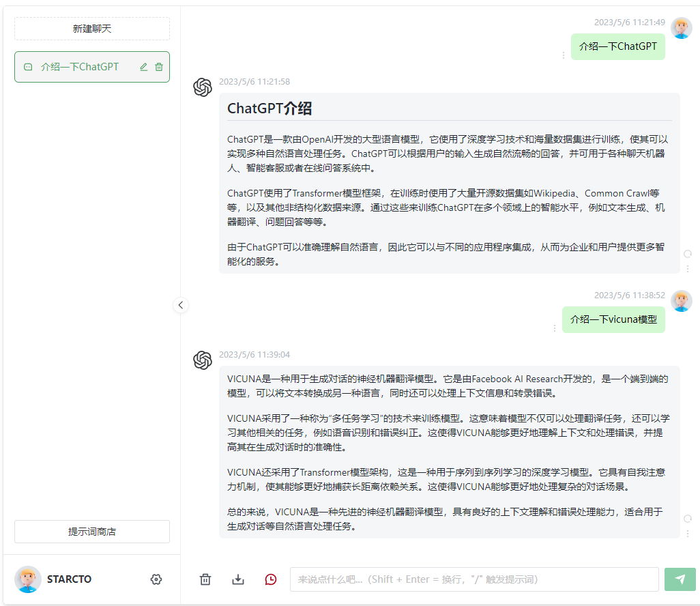Click the ChatGPT logo avatar at 11:21:58
The height and width of the screenshot is (606, 700).
(x=203, y=87)
